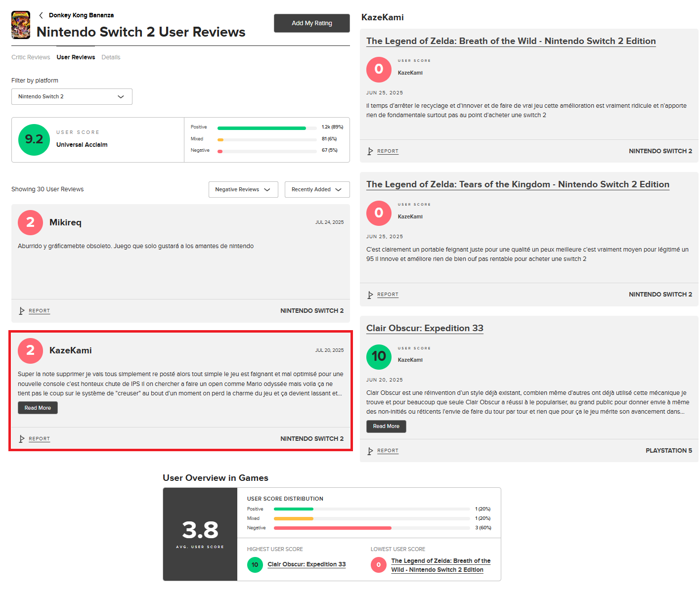The width and height of the screenshot is (700, 597).
Task: Open the Tears of the Kingdom Switch 2 Edition review title
Action: tap(518, 184)
